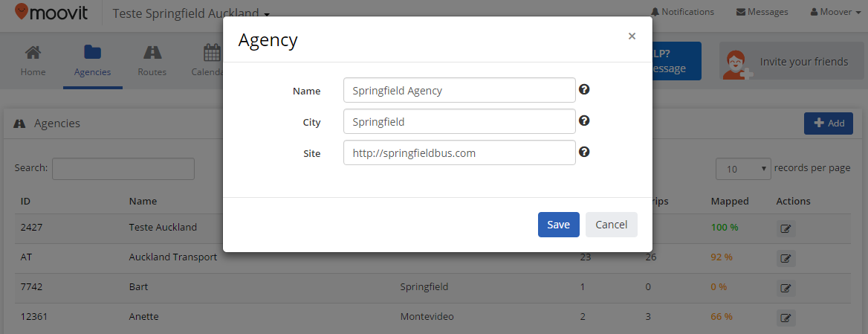Click the help icon beside Site field
Image resolution: width=868 pixels, height=334 pixels.
[583, 152]
